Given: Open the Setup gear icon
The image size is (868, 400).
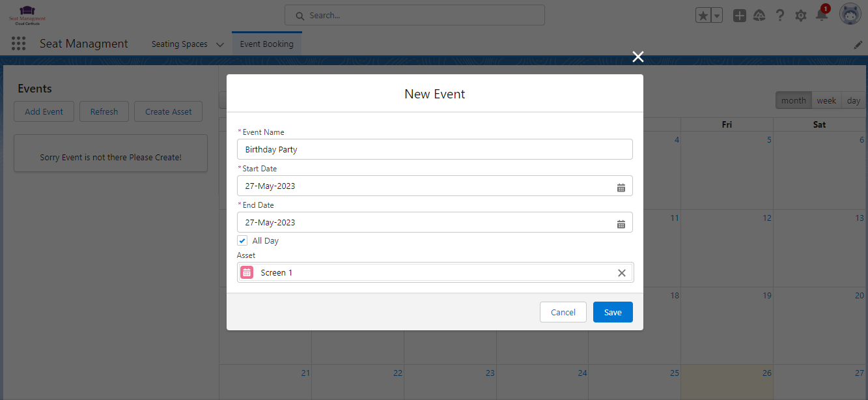Looking at the screenshot, I should 800,16.
